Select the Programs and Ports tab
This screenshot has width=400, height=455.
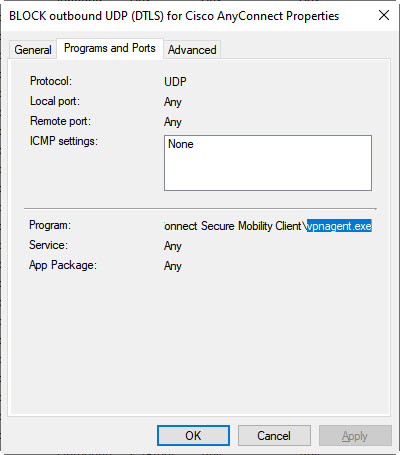point(110,48)
